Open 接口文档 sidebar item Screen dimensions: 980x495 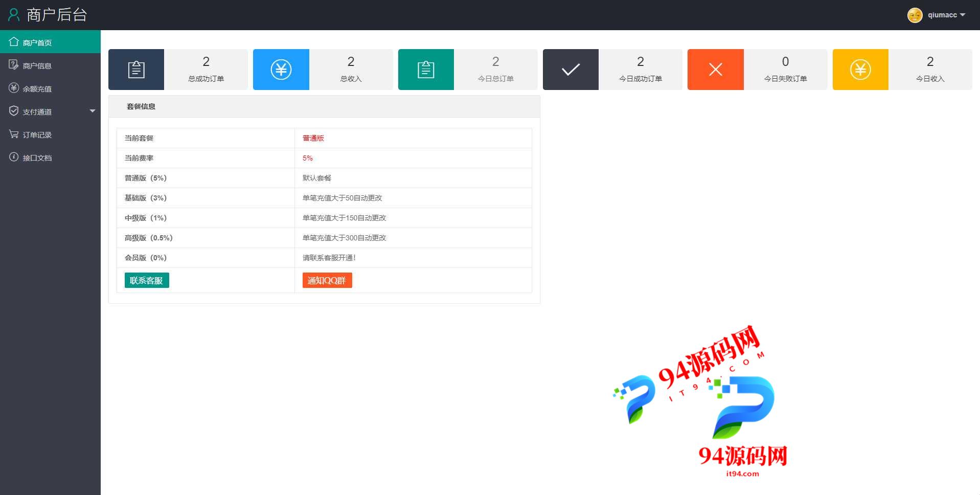(x=50, y=157)
